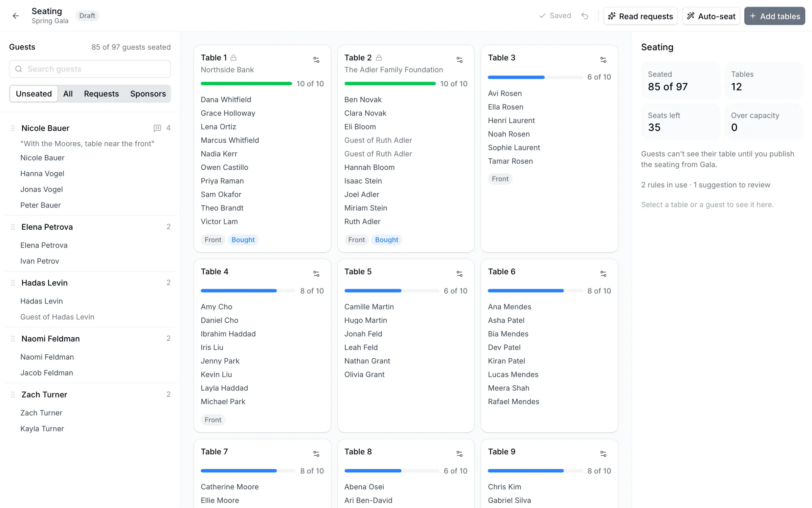Click the Bought tag on Table 2
The width and height of the screenshot is (812, 508).
coord(386,240)
